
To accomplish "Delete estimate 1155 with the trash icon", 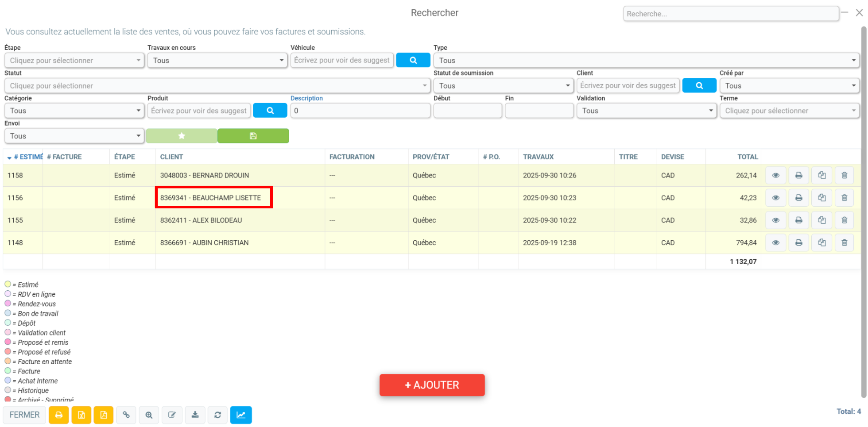I will tap(845, 220).
